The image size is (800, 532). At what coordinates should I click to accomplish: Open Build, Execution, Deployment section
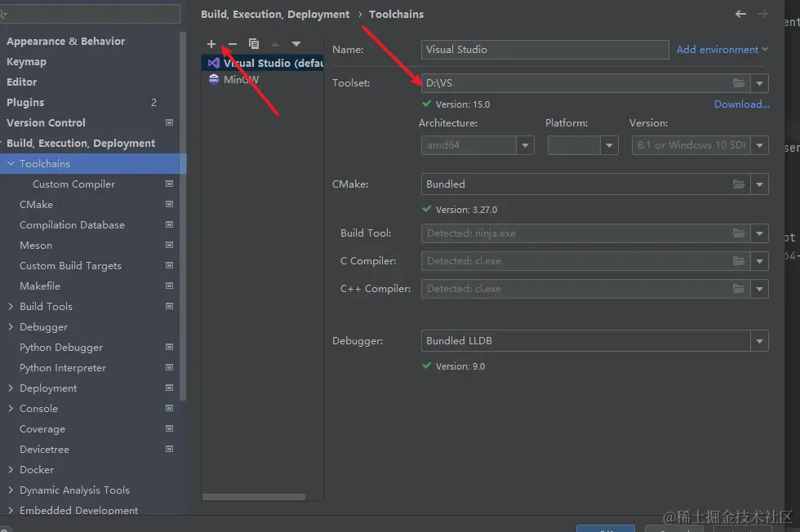[x=81, y=144]
